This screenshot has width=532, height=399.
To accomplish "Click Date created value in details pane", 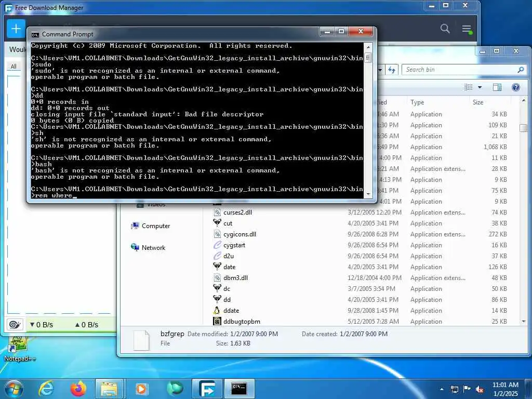I will (363, 334).
